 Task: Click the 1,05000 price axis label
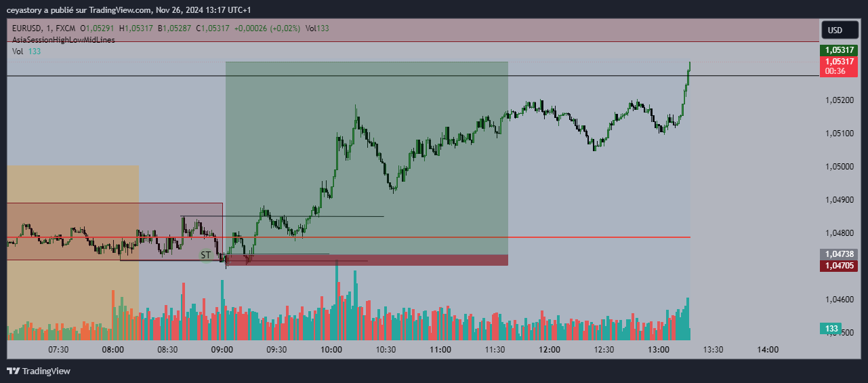click(839, 166)
